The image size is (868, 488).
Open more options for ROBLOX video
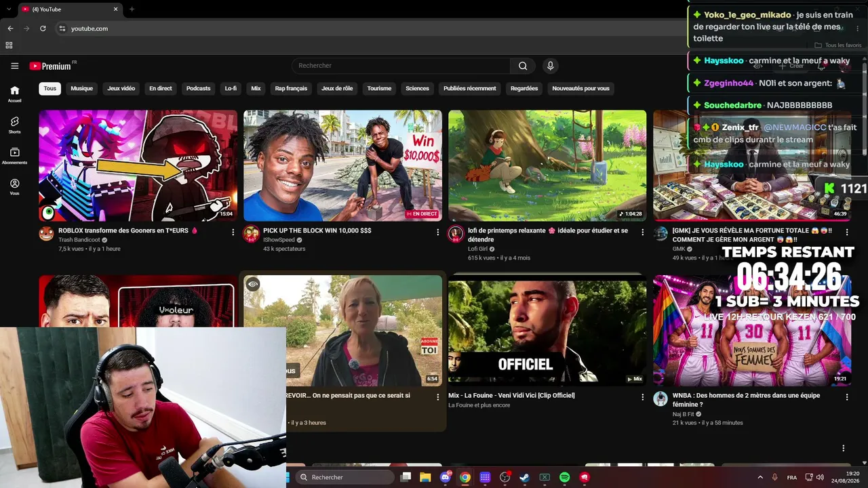coord(233,232)
